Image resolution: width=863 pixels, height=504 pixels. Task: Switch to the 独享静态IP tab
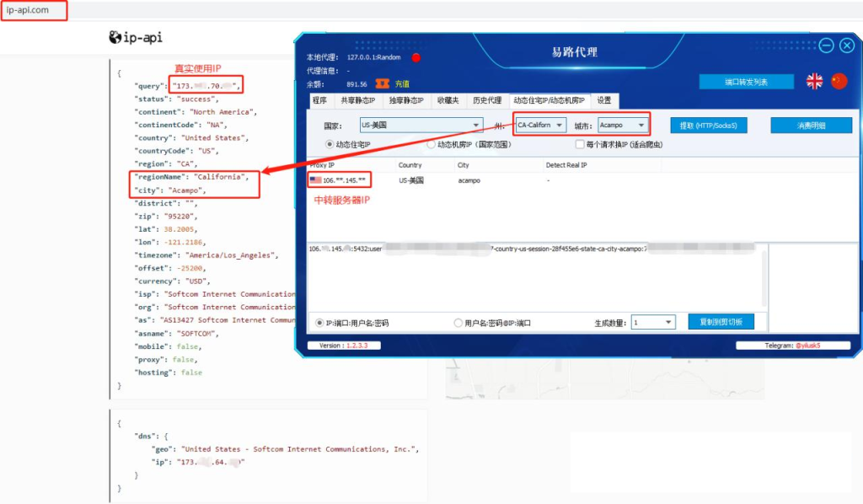[x=406, y=100]
